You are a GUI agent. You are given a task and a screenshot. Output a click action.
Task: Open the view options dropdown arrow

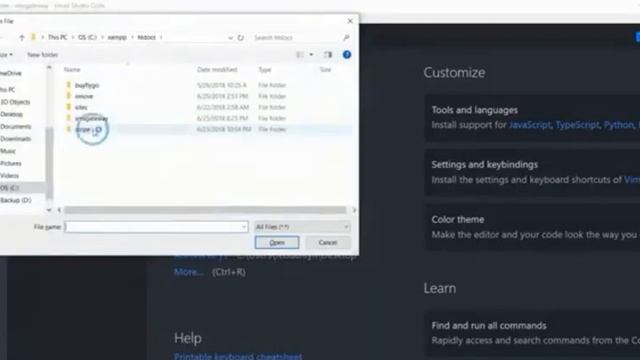[x=311, y=55]
